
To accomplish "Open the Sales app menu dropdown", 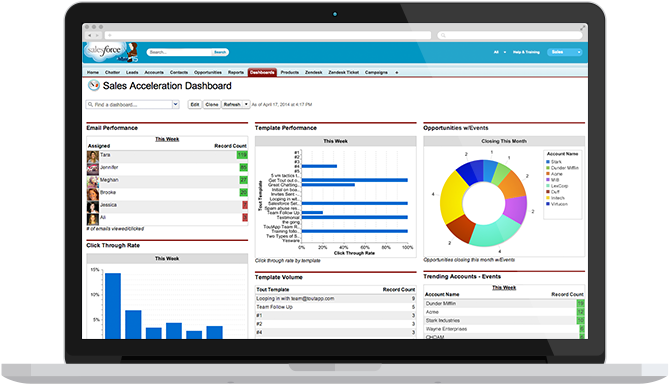I will point(579,52).
